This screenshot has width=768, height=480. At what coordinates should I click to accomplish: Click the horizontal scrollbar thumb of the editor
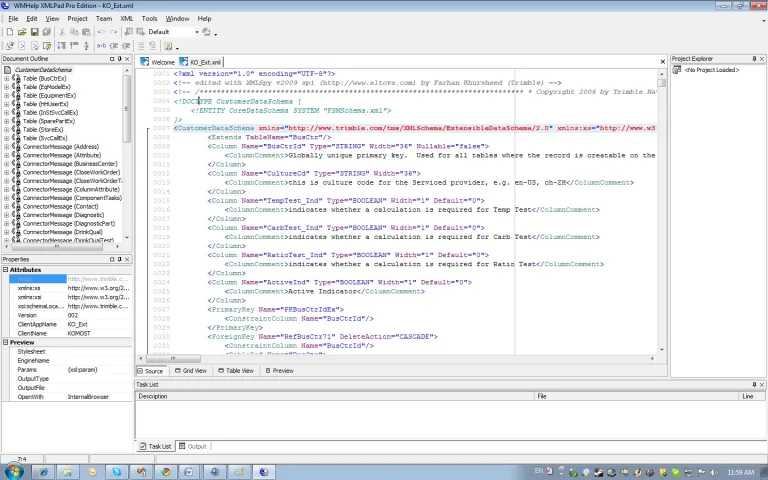pyautogui.click(x=172, y=359)
